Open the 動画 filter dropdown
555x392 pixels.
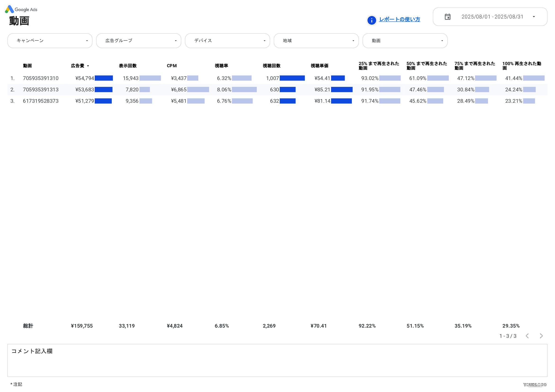point(405,41)
